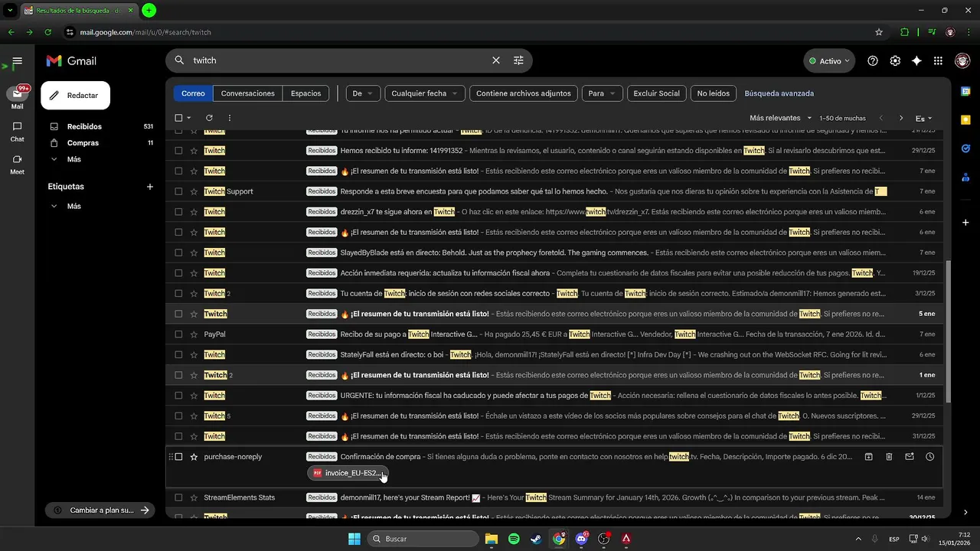Star the StreamElements Stats email
Viewport: 980px width, 551px height.
(x=194, y=497)
